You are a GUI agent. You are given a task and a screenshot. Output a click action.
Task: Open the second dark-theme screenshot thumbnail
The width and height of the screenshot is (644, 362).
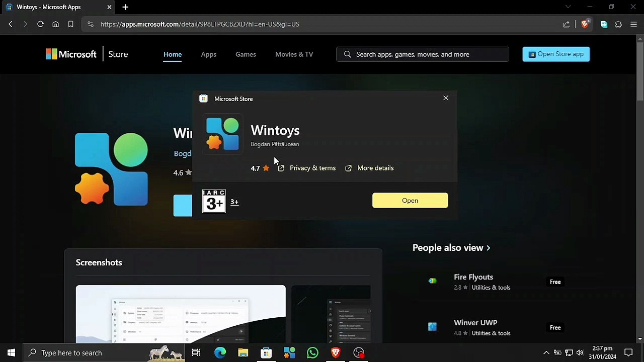331,314
